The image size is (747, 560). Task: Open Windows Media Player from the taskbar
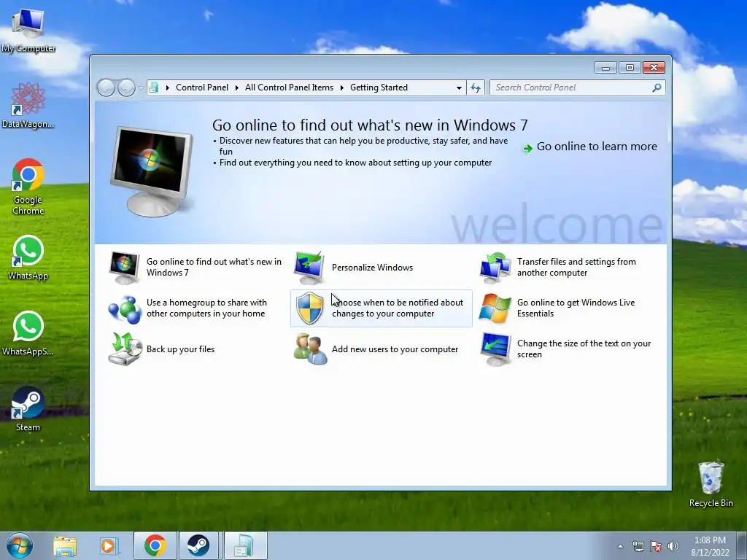click(109, 546)
